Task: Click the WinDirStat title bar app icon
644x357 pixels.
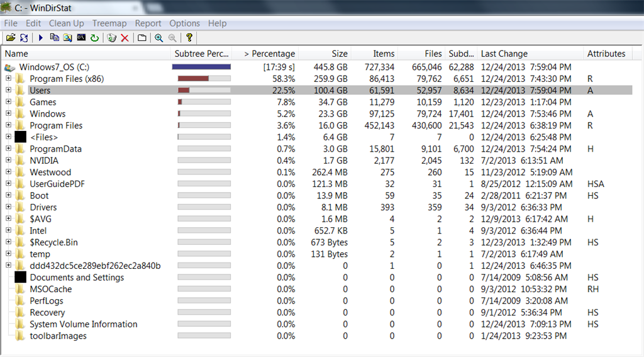Action: (x=6, y=8)
